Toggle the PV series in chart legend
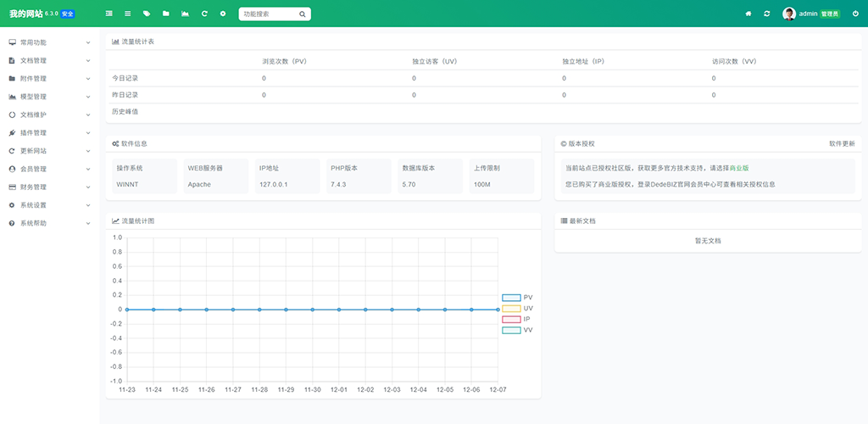The height and width of the screenshot is (424, 868). pos(517,298)
